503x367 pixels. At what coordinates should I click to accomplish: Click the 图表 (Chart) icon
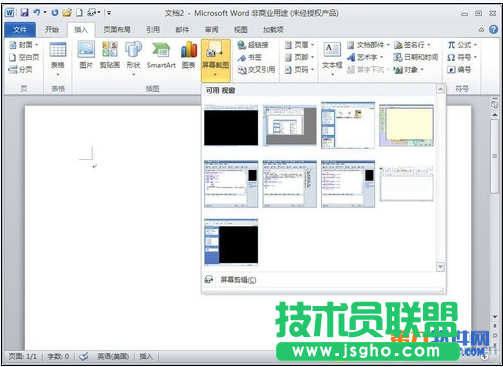pos(189,55)
